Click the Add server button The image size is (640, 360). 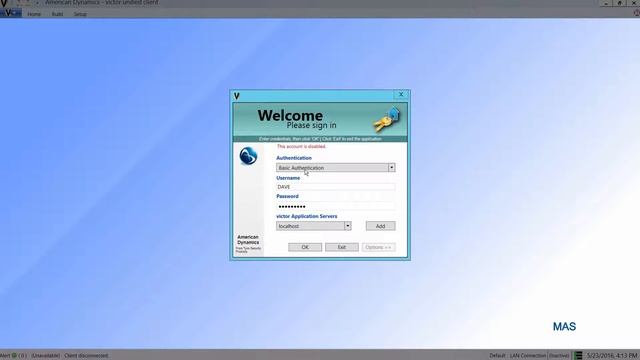[380, 226]
